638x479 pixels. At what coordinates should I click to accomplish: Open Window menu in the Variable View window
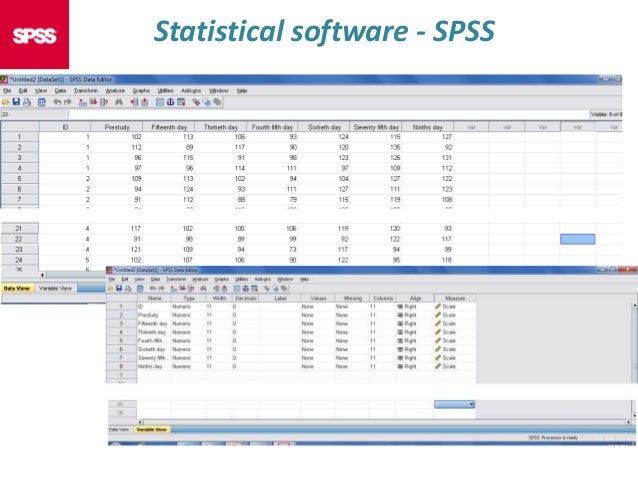point(285,279)
